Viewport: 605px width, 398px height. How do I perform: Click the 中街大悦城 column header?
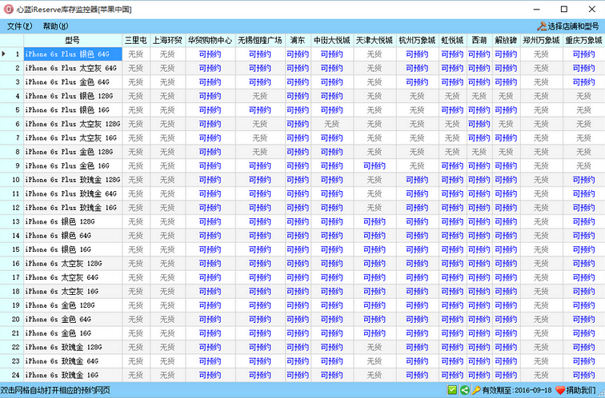(x=332, y=40)
